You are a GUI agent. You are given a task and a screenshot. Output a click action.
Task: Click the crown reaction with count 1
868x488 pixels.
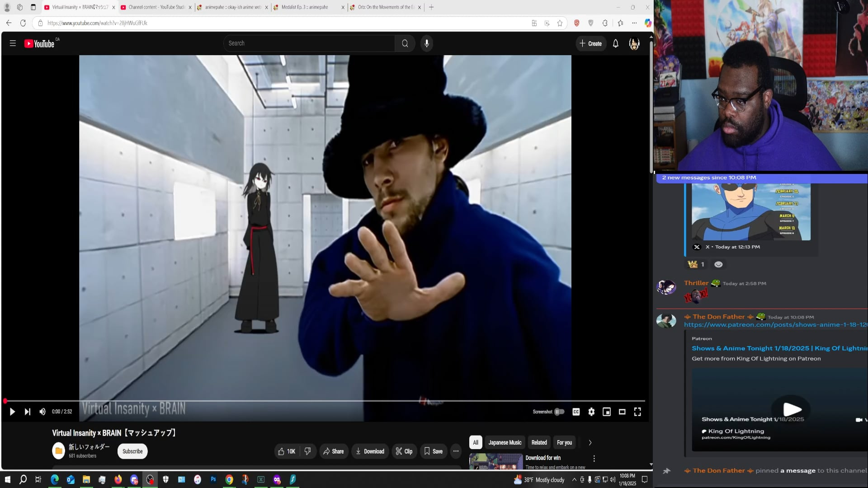tap(696, 264)
